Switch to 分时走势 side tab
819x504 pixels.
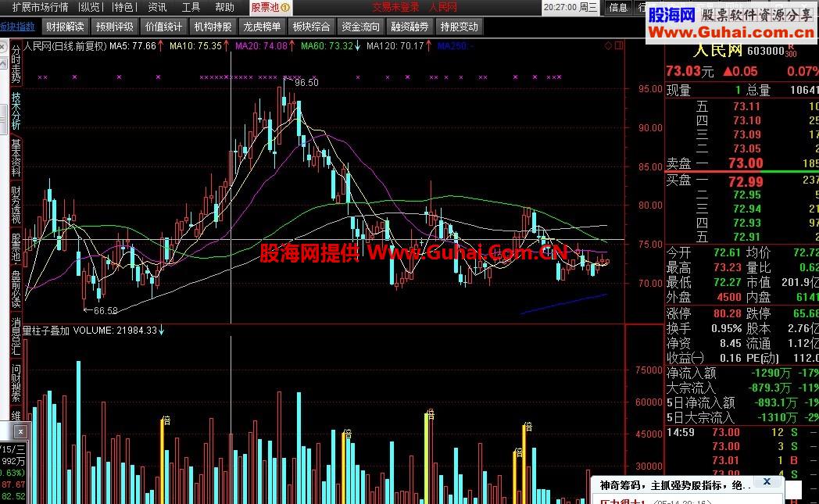coord(16,64)
